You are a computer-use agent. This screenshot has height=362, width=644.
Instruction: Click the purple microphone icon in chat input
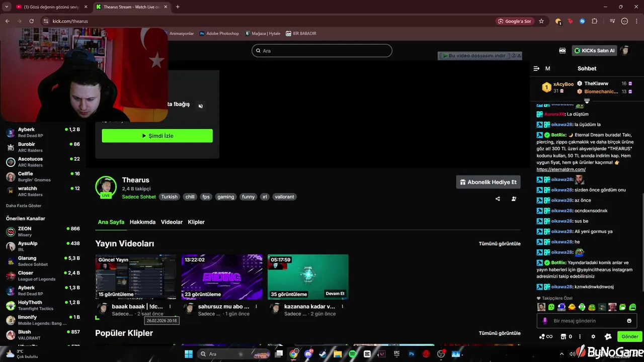[545, 321]
